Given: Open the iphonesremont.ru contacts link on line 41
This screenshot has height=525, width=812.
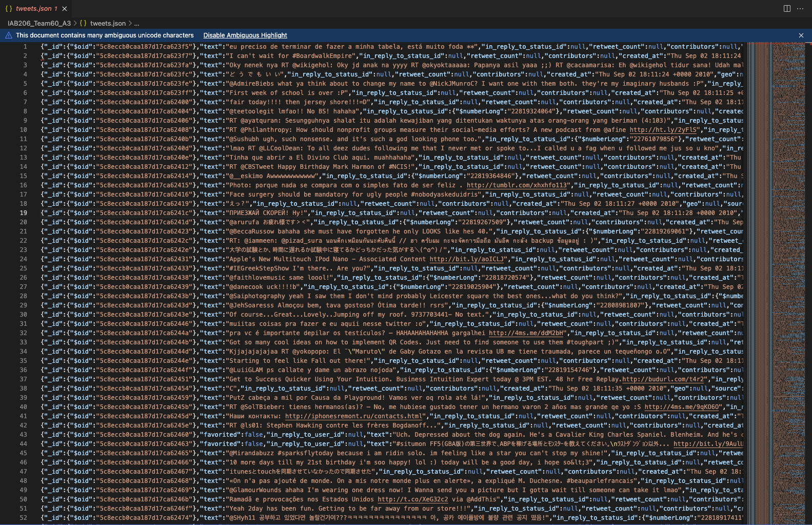Looking at the screenshot, I should point(354,416).
